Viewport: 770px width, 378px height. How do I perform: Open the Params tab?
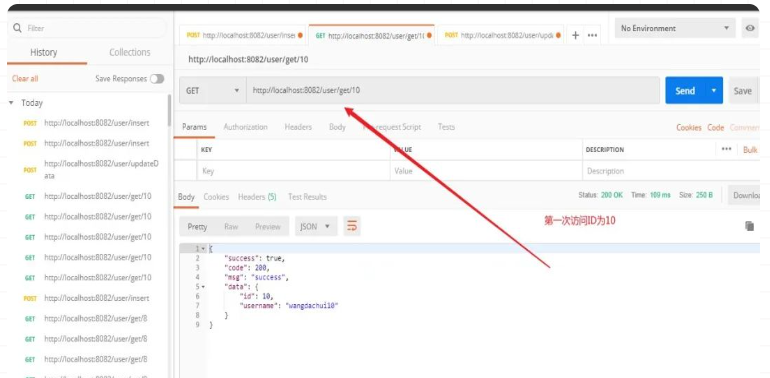tap(194, 127)
